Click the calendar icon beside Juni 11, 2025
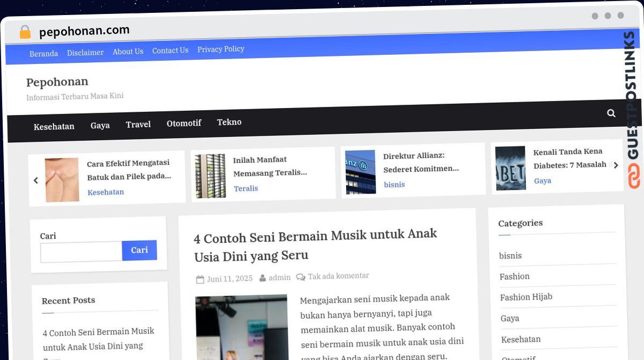 tap(200, 279)
